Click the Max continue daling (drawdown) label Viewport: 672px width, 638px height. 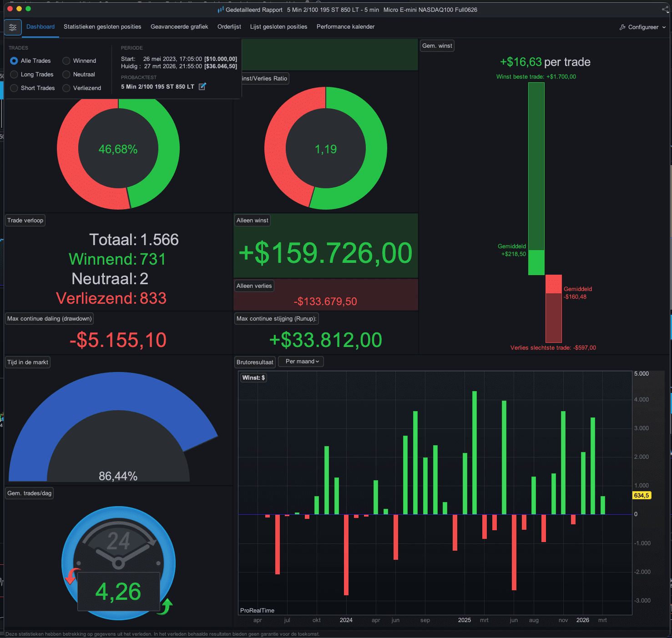pos(49,319)
